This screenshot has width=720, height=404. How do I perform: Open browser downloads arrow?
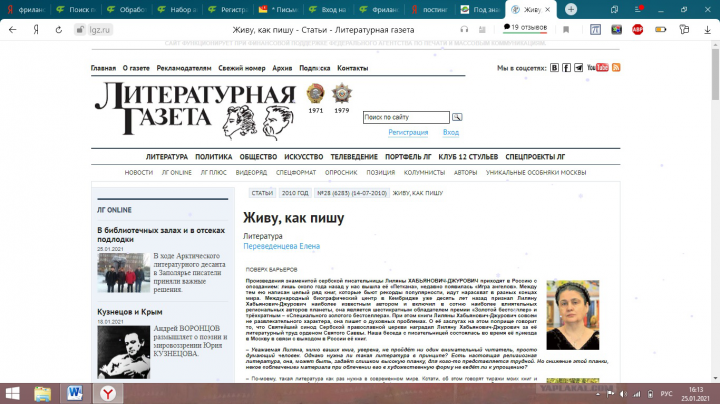708,30
